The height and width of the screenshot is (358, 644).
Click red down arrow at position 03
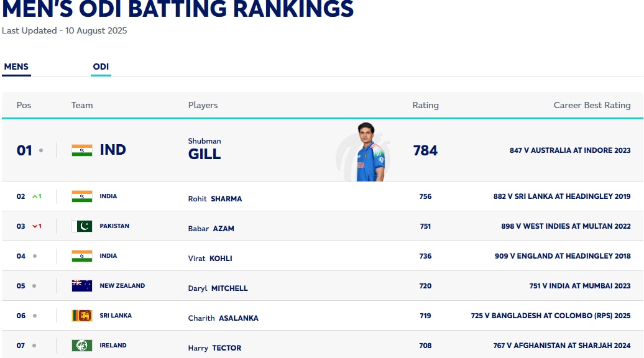point(36,226)
